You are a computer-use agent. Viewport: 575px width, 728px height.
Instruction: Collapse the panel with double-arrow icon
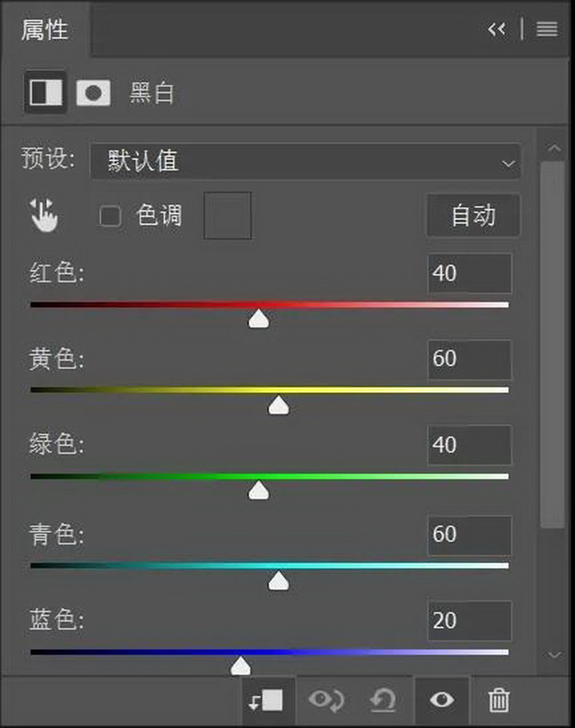[x=497, y=29]
